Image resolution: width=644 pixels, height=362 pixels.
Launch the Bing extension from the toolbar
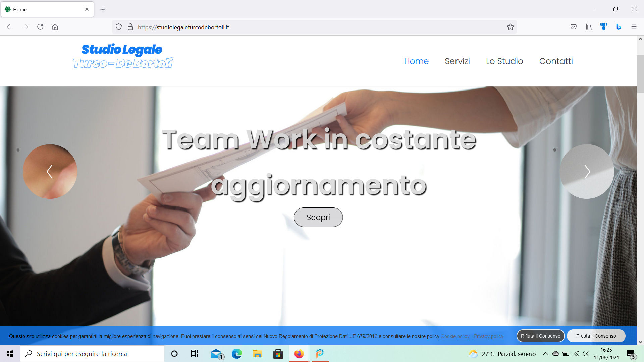pos(619,27)
